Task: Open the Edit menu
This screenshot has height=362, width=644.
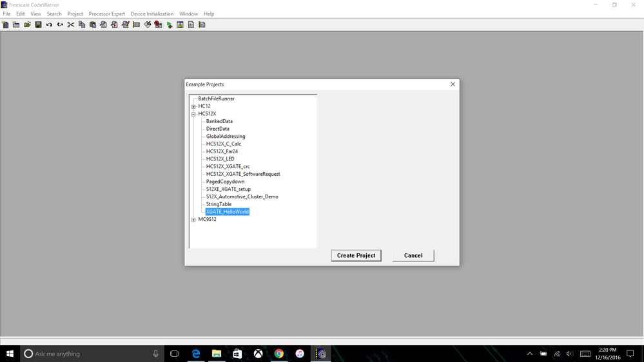Action: (x=21, y=14)
